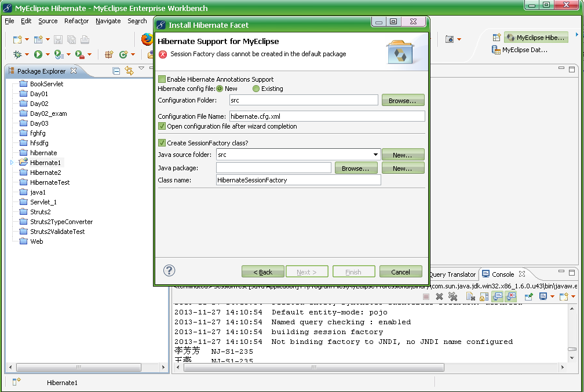
Task: Click the New Java Class icon
Action: tap(123, 54)
